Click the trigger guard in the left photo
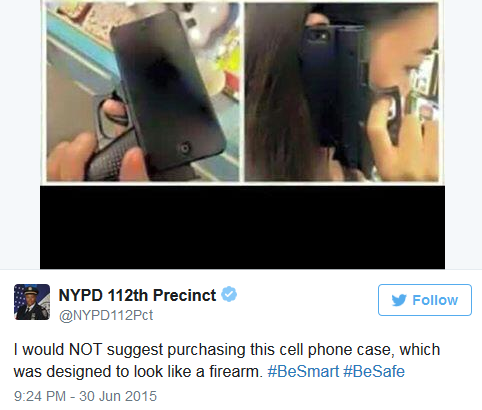Image resolution: width=482 pixels, height=410 pixels. point(112,117)
